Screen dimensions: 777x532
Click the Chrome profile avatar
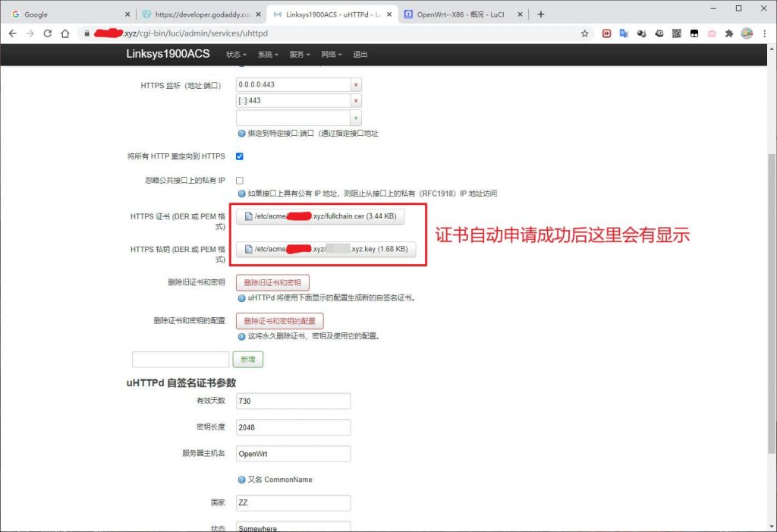[x=747, y=33]
